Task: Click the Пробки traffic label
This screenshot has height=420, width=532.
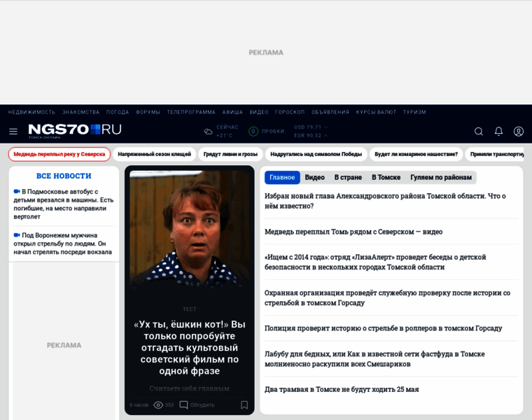Action: pyautogui.click(x=273, y=132)
